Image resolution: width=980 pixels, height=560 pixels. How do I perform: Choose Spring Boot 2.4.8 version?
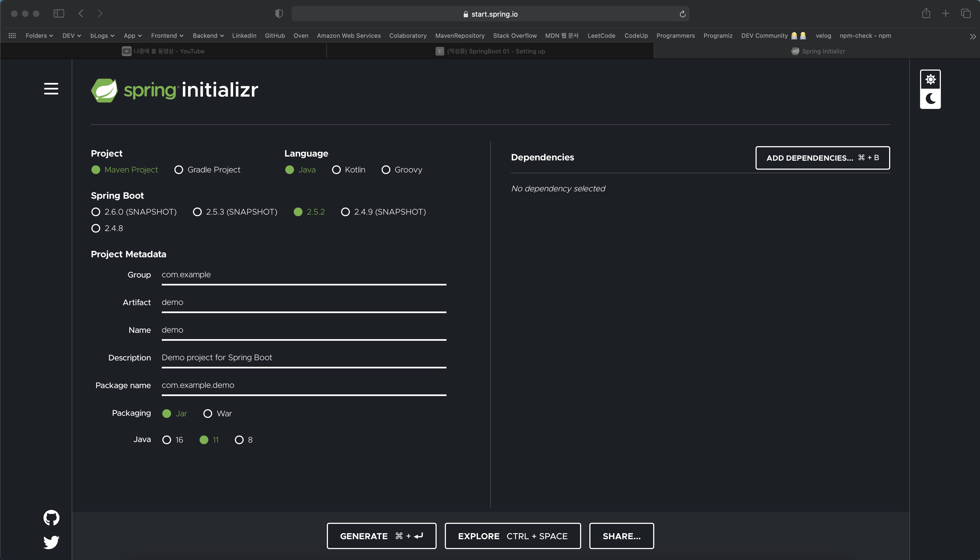pos(107,229)
